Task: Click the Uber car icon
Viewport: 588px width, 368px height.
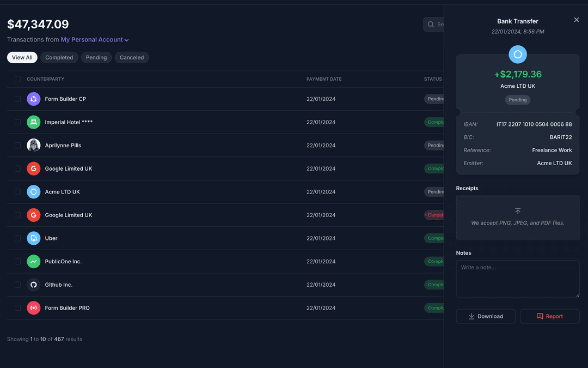Action: 34,238
